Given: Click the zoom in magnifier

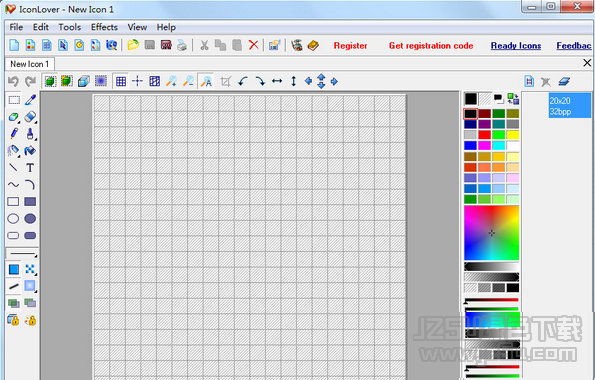Looking at the screenshot, I should (171, 81).
